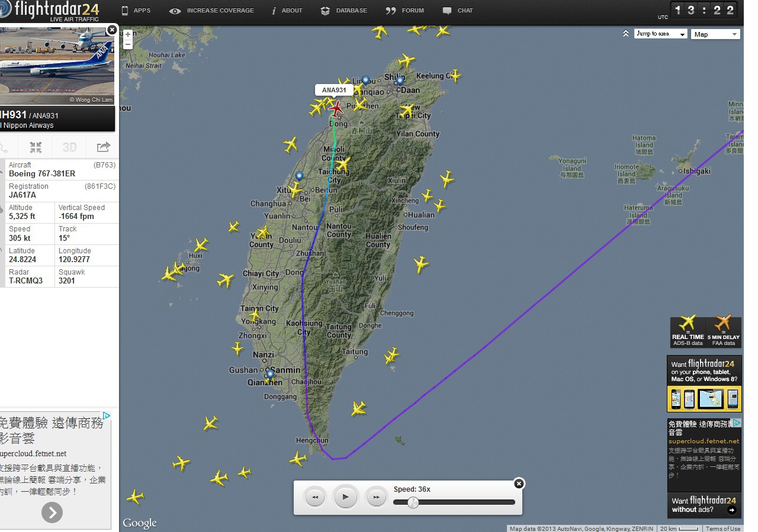Zoom in the map with plus button
Viewport: 758px width, 532px height.
click(x=128, y=34)
